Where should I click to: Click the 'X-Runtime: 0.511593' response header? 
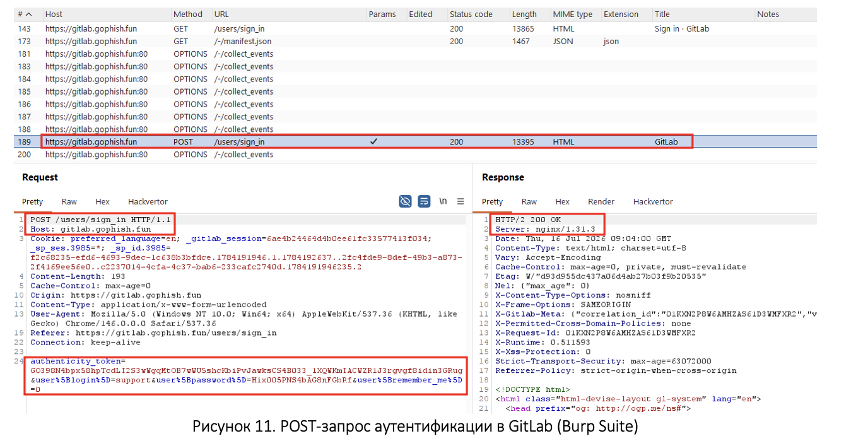tap(543, 343)
